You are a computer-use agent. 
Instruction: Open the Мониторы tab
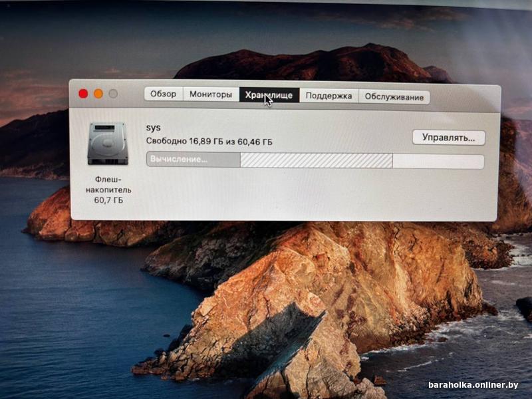[211, 94]
